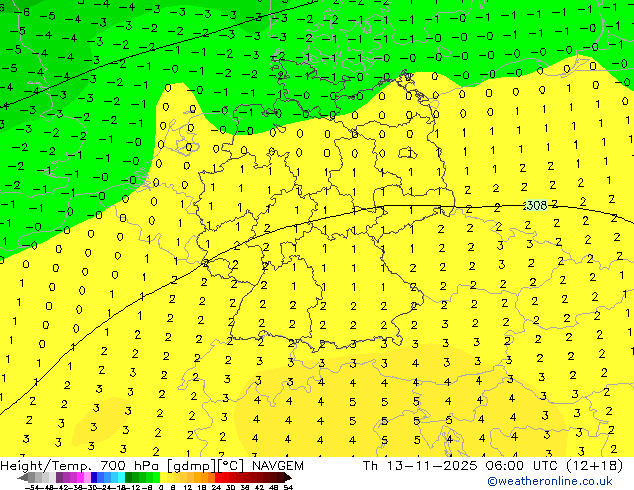Open the weatheronline.co.uk link
The height and width of the screenshot is (490, 634).
pyautogui.click(x=550, y=481)
